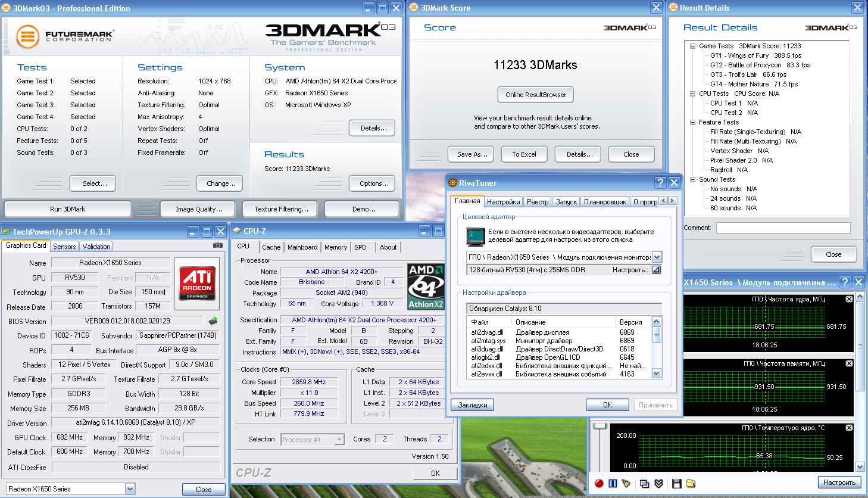
Task: Click the camera screenshot icon in GPU-Z
Action: pyautogui.click(x=218, y=245)
